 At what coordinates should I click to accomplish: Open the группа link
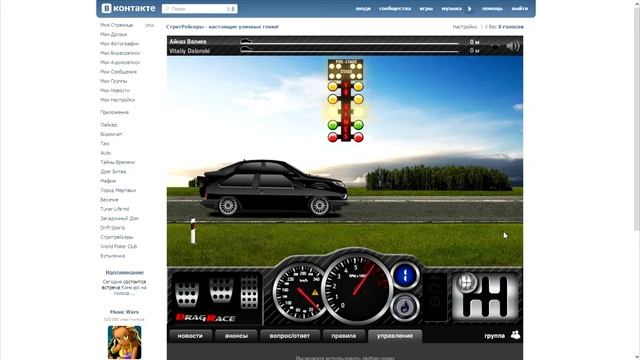tap(495, 336)
